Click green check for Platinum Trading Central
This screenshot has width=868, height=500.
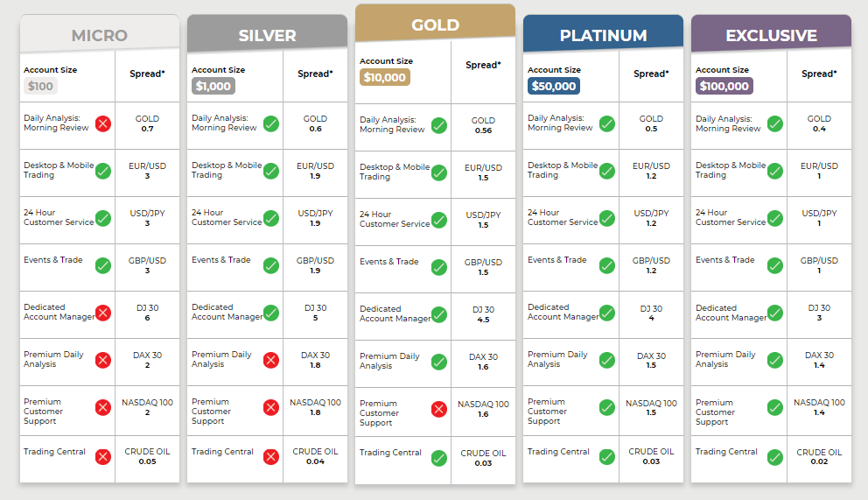(607, 457)
